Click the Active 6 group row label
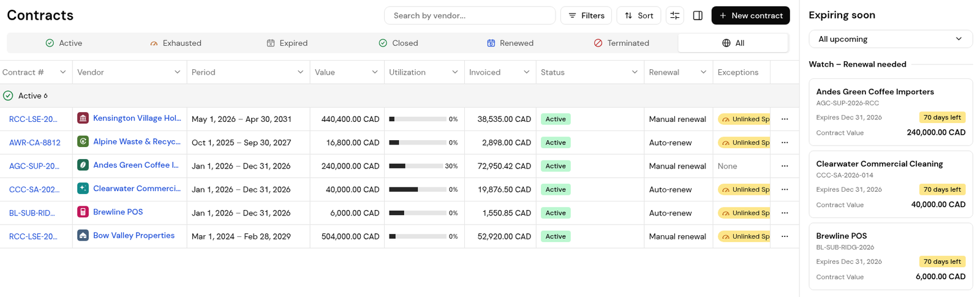This screenshot has width=980, height=297. pos(33,96)
